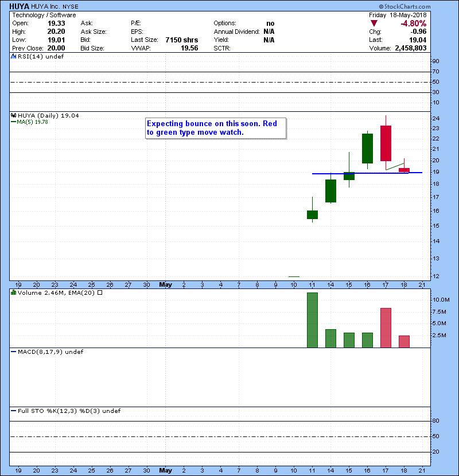
Task: Select the May 16 tall green candlestick
Action: [367, 149]
